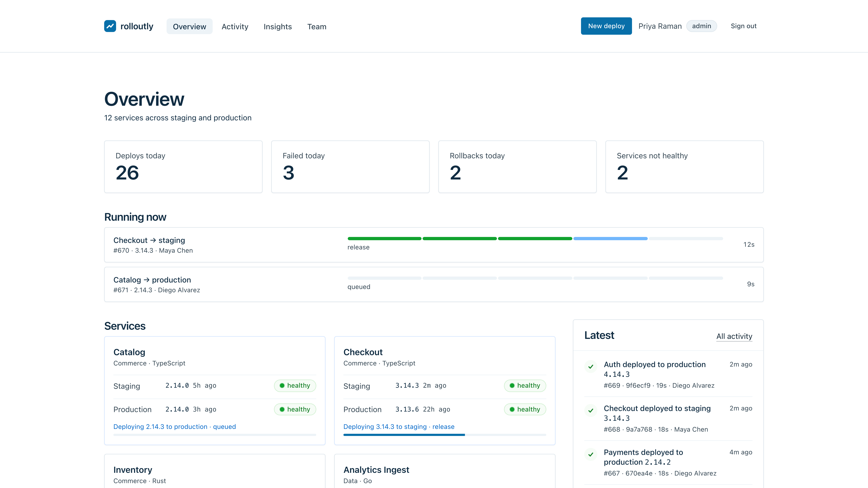Click Deploying 3.14.3 to staging link
This screenshot has width=868, height=488.
[399, 427]
